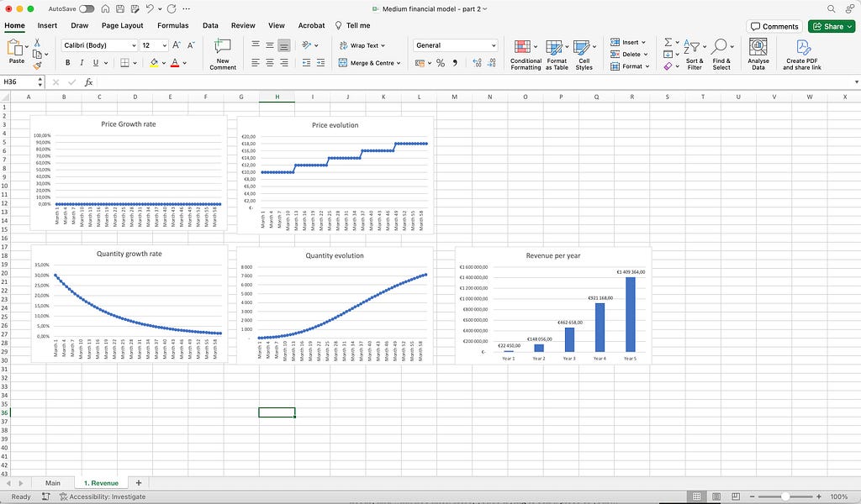This screenshot has width=861, height=504.
Task: Click the Orientation text angle icon
Action: (307, 45)
